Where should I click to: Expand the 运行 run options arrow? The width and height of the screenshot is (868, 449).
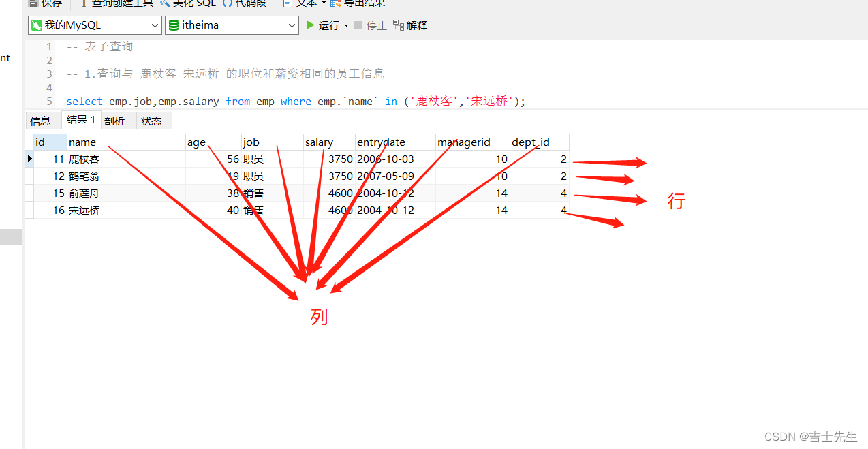pos(346,25)
